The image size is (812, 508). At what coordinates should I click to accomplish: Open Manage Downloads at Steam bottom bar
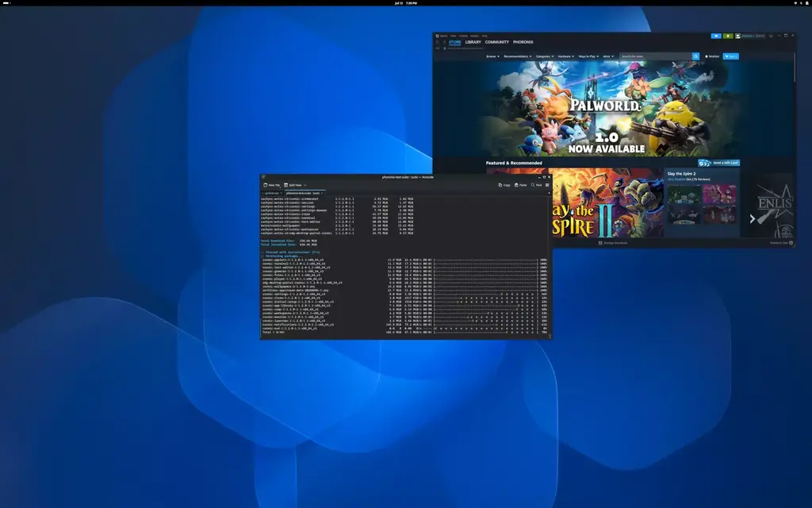613,243
